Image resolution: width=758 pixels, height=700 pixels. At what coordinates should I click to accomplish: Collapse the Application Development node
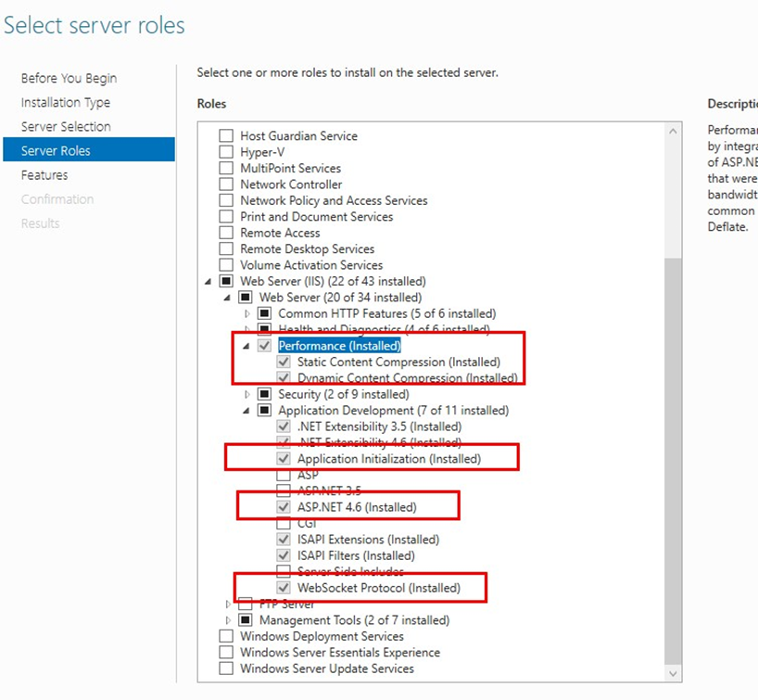coord(246,411)
